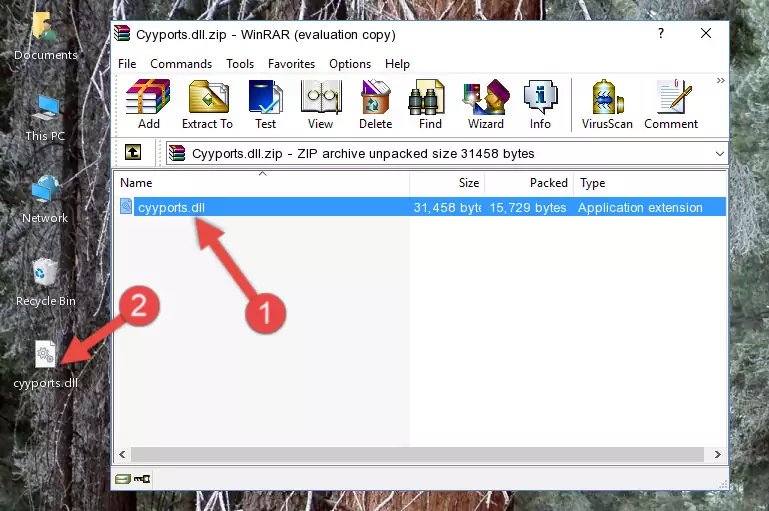Click the horizontal scrollbar track
The width and height of the screenshot is (769, 511).
coord(417,455)
